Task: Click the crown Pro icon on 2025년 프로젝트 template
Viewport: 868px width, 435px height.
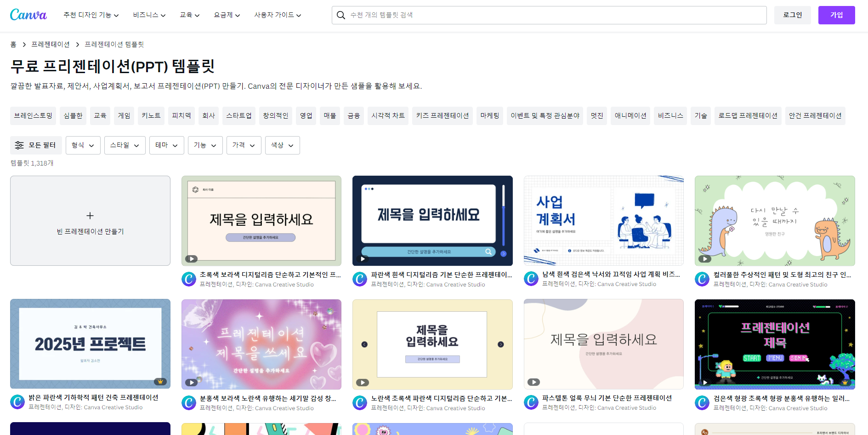Action: point(160,381)
